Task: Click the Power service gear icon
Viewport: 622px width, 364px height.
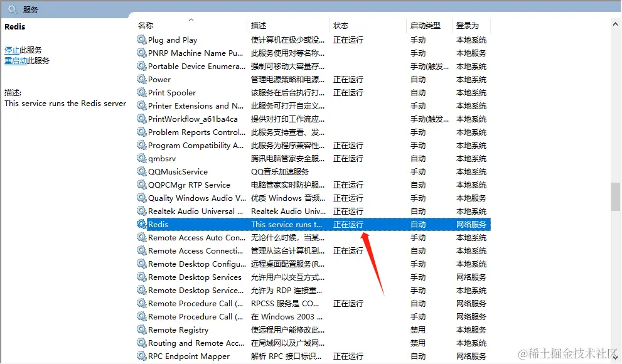Action: click(142, 79)
